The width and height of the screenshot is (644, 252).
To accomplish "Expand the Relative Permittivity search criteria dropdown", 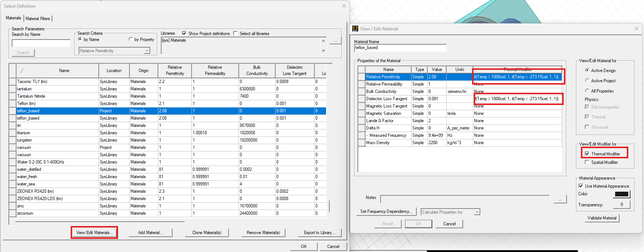I will [147, 51].
